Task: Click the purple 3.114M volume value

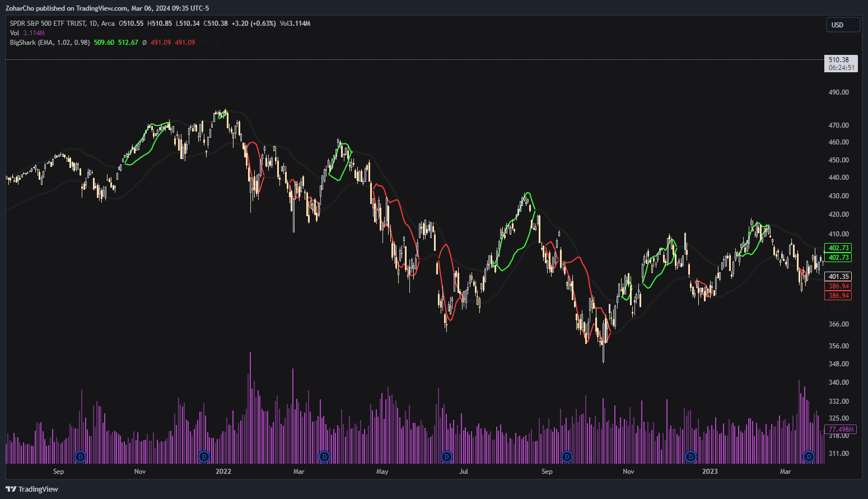Action: (x=34, y=33)
